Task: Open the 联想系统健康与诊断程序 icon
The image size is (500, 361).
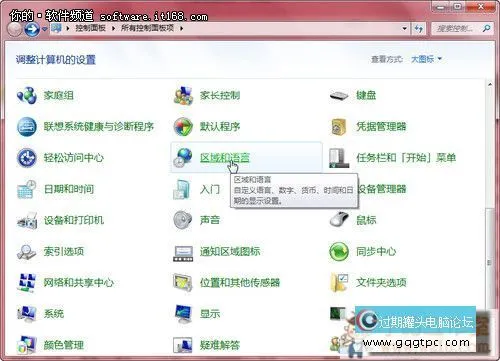Action: coord(27,127)
